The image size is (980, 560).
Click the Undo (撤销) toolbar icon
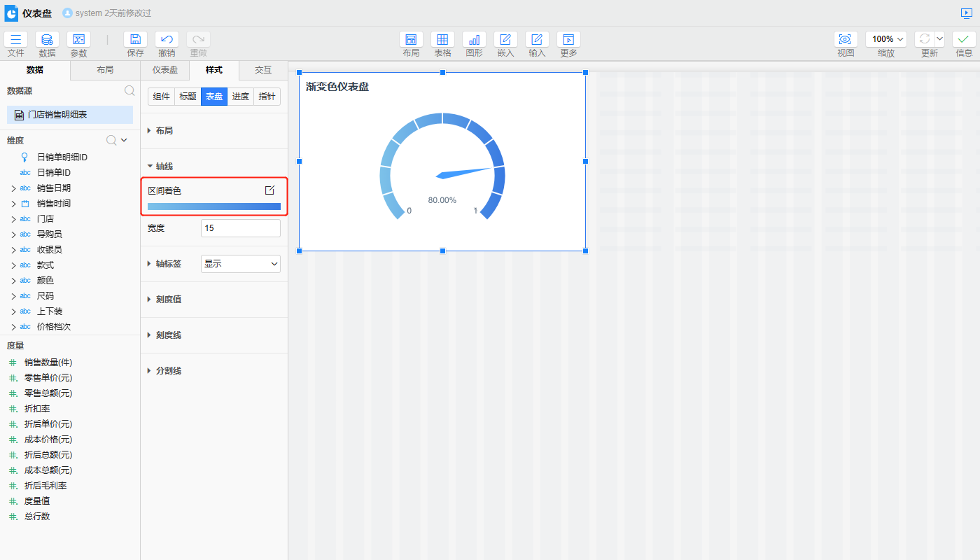point(167,40)
